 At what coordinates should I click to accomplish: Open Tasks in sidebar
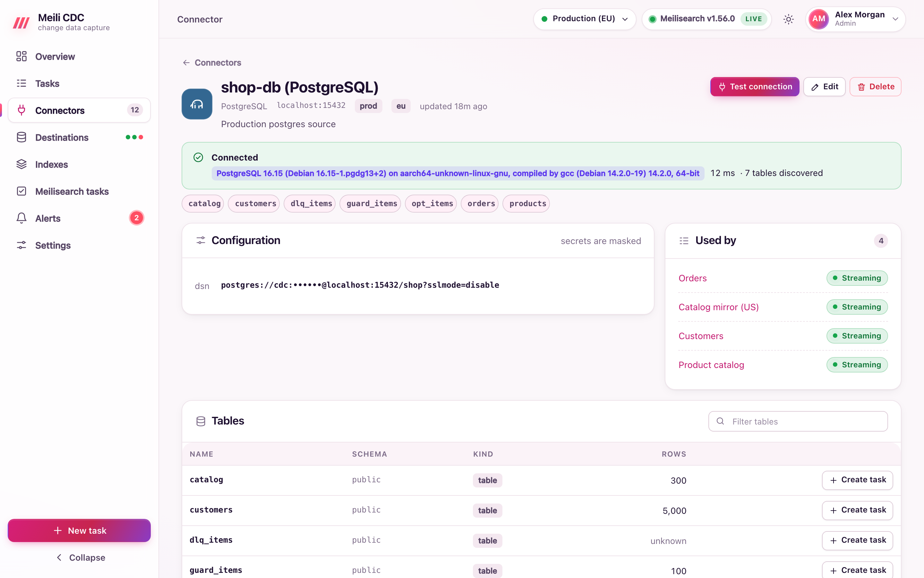click(80, 83)
